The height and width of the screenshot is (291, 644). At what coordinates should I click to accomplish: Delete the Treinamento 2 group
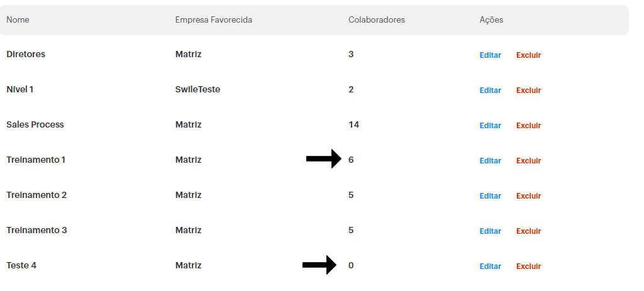528,196
